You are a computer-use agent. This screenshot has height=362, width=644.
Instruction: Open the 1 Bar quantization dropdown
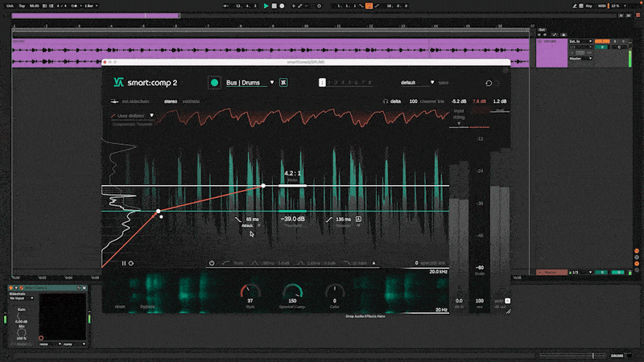pyautogui.click(x=91, y=6)
